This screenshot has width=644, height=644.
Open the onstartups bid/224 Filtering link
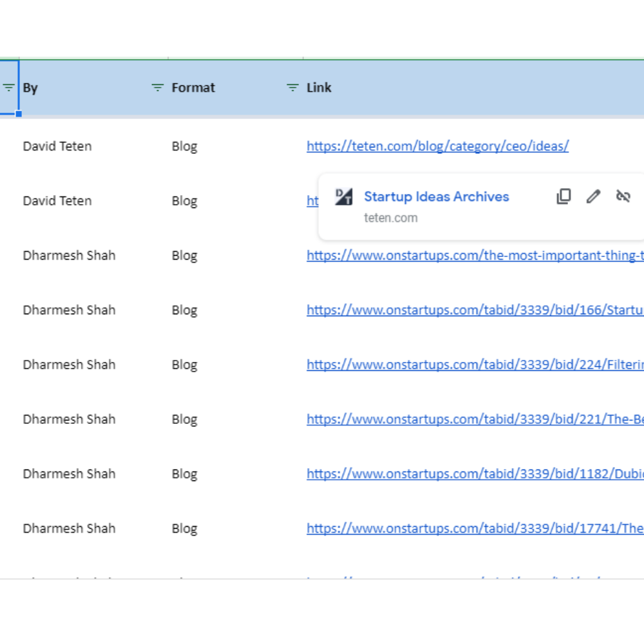pos(475,365)
